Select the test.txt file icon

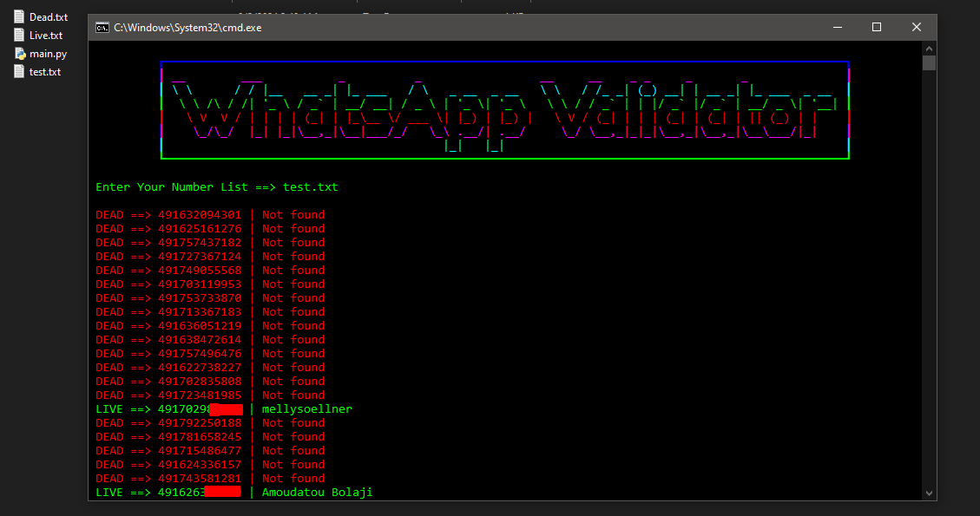[x=19, y=72]
